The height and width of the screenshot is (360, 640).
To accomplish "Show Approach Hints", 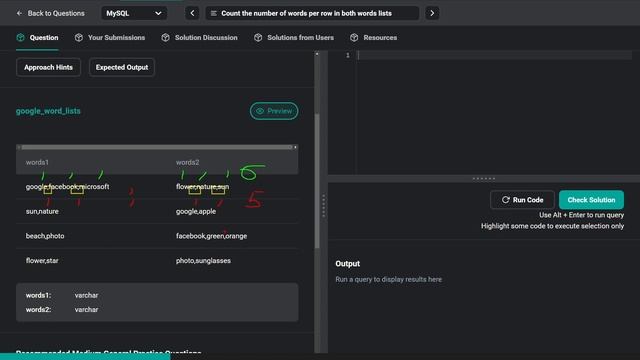I will click(x=48, y=67).
